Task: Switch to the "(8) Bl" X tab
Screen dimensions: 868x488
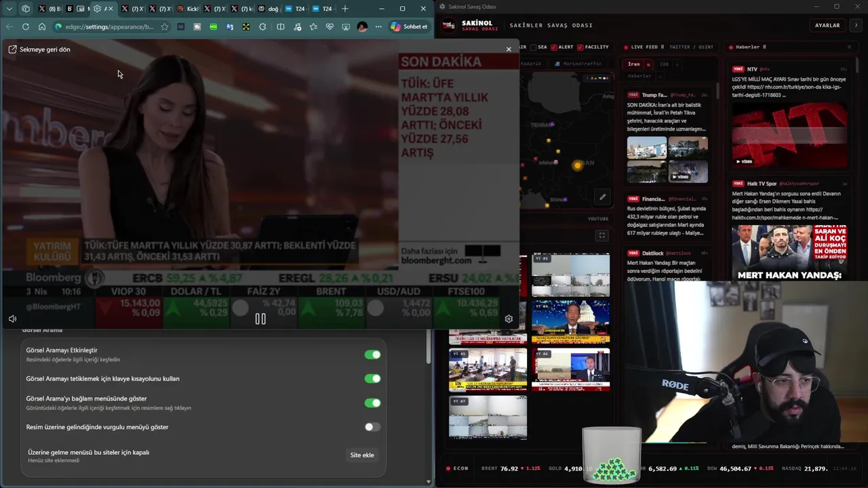Action: pos(51,9)
